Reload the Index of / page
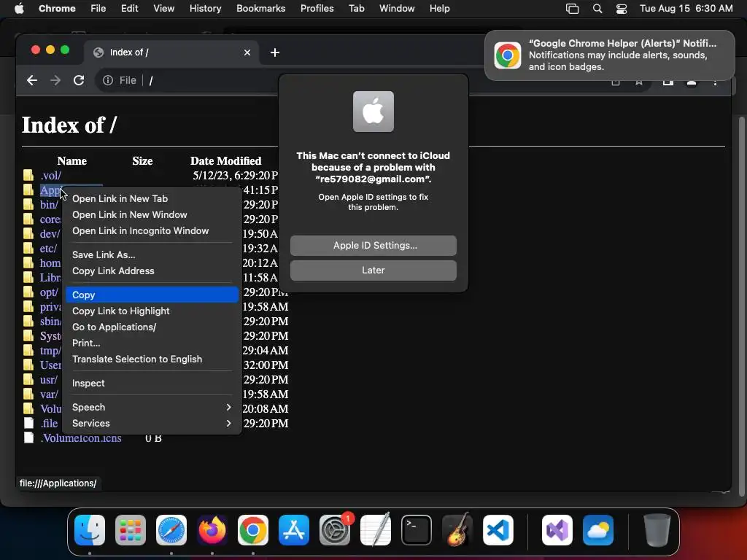The image size is (747, 560). [x=79, y=80]
